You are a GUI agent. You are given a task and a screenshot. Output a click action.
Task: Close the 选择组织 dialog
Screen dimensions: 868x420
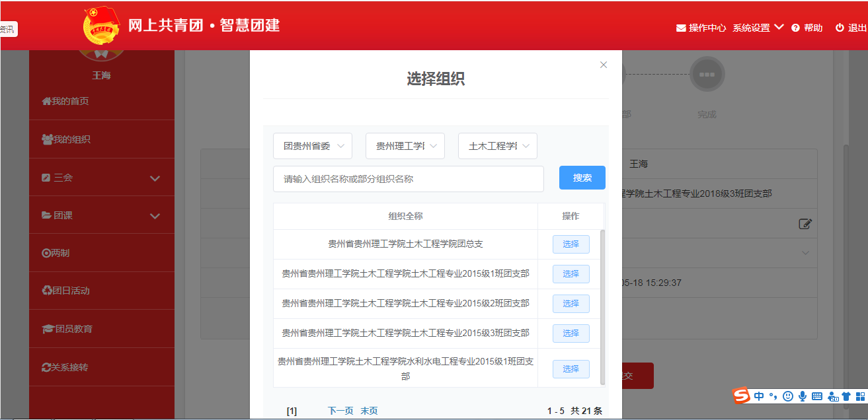603,65
